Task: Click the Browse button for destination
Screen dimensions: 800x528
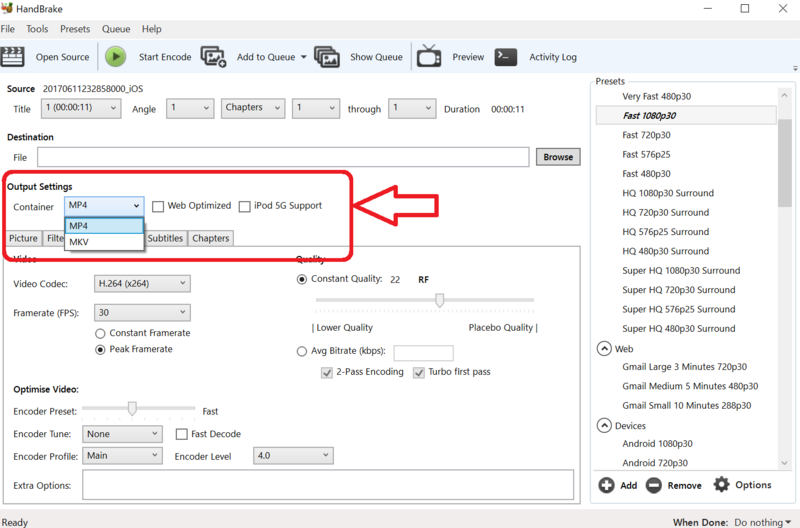Action: 558,157
